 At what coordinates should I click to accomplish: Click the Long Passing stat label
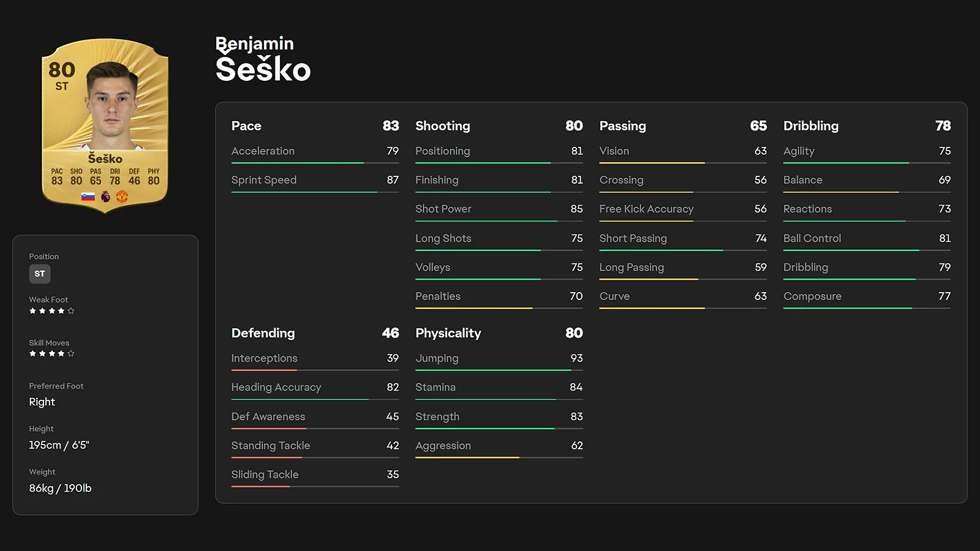coord(631,268)
